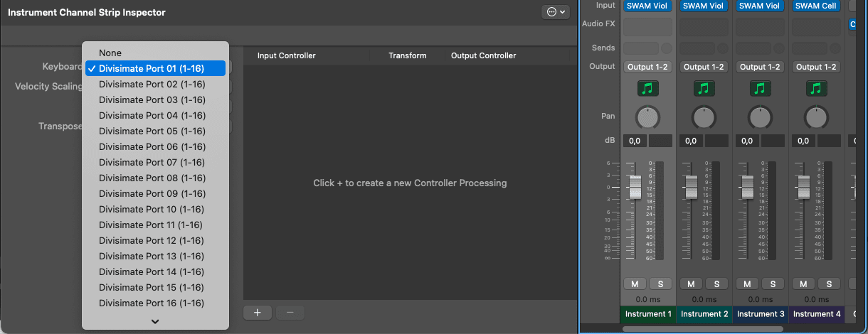
Task: Mute the Instrument 3 channel
Action: 747,284
